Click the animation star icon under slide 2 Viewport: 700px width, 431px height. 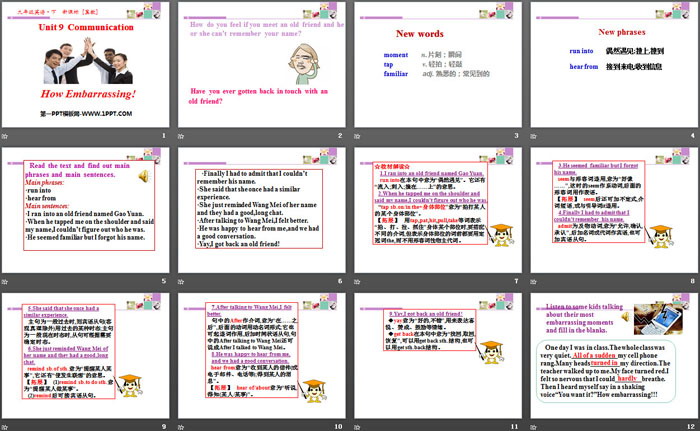[x=181, y=136]
